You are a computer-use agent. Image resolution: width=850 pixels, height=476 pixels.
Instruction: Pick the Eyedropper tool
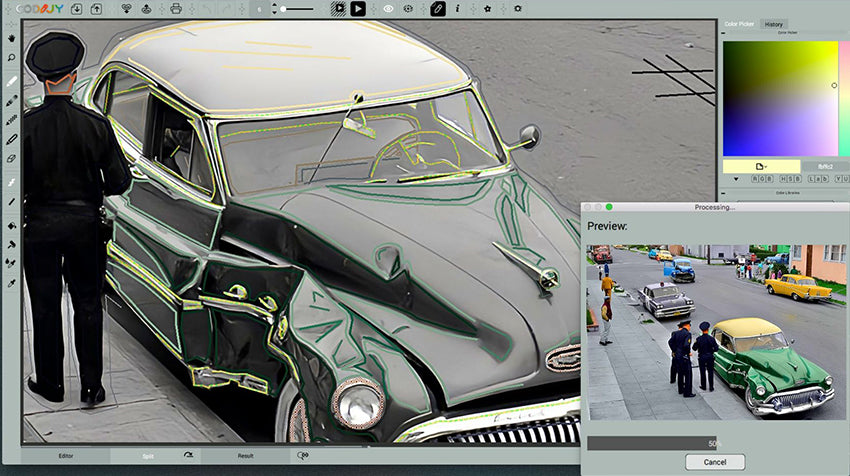click(x=11, y=283)
